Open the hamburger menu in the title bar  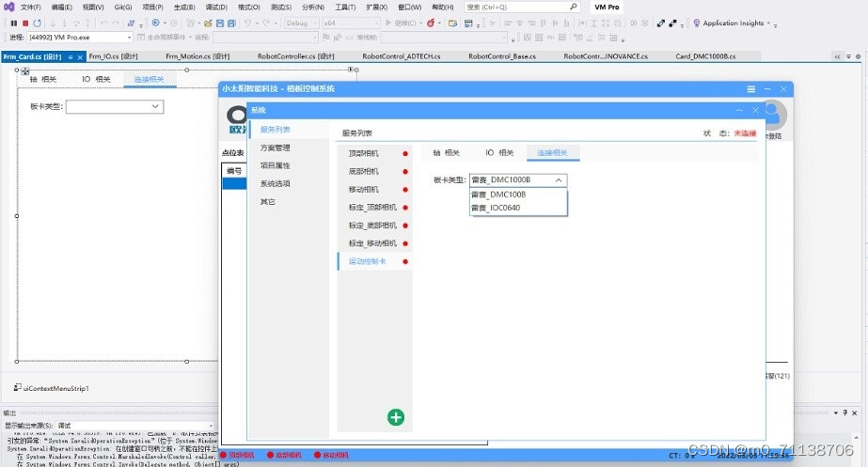(751, 89)
